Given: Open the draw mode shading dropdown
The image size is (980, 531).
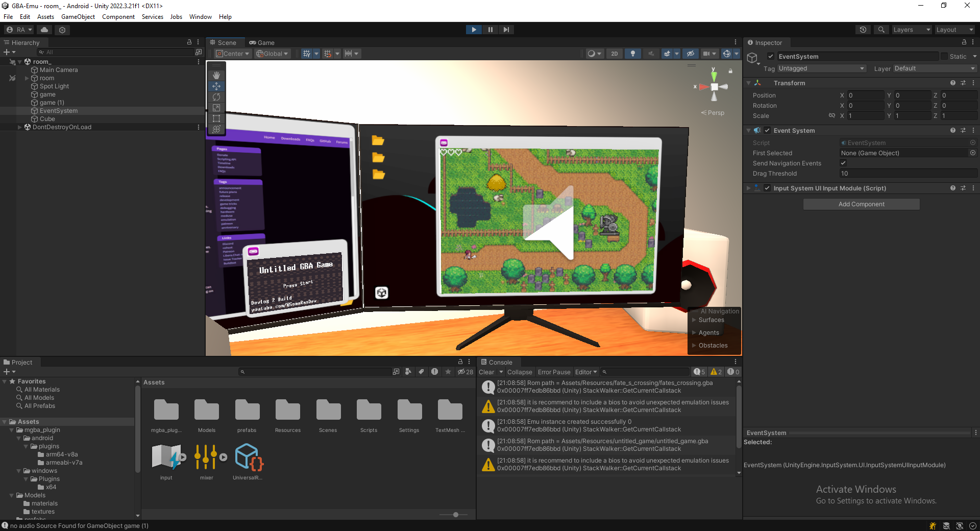Looking at the screenshot, I should pyautogui.click(x=595, y=54).
